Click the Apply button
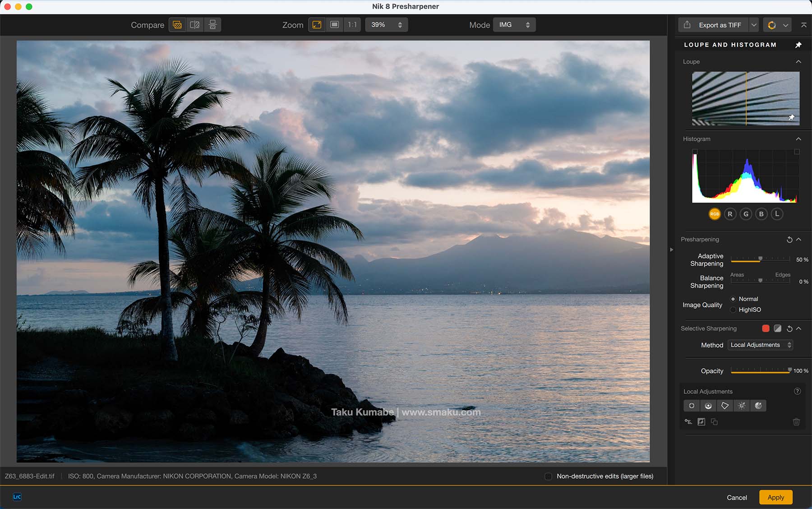 point(775,497)
